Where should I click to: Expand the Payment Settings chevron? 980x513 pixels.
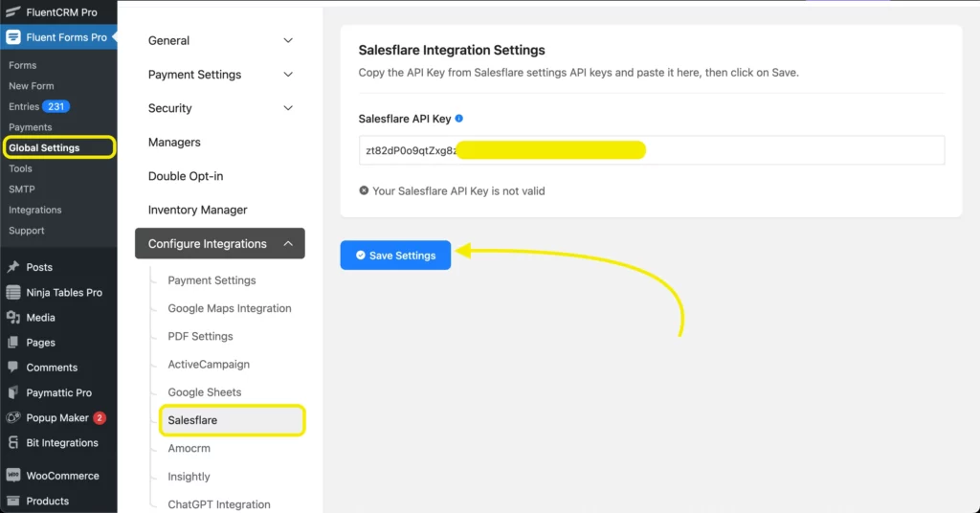pos(288,75)
